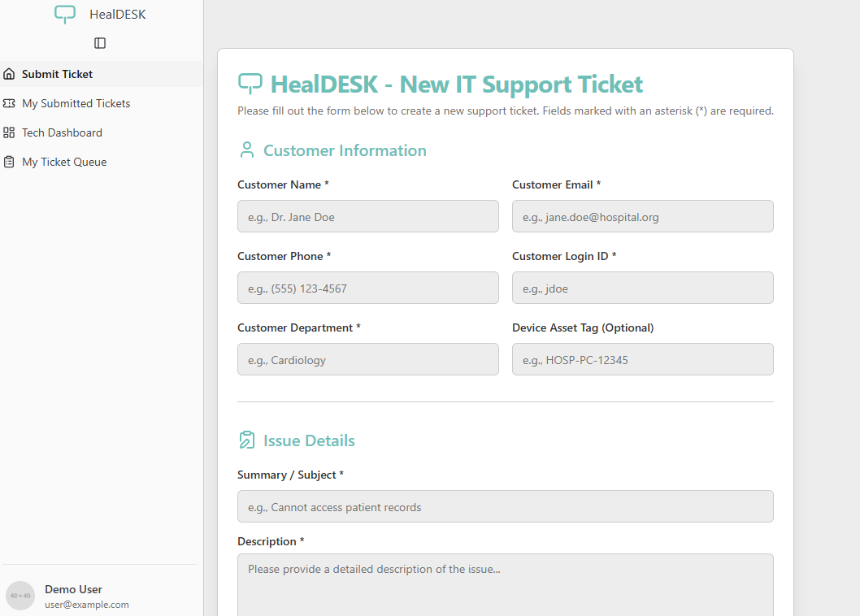Click the HealDESK header logo in form
Viewport: 860px width, 616px height.
(x=250, y=84)
